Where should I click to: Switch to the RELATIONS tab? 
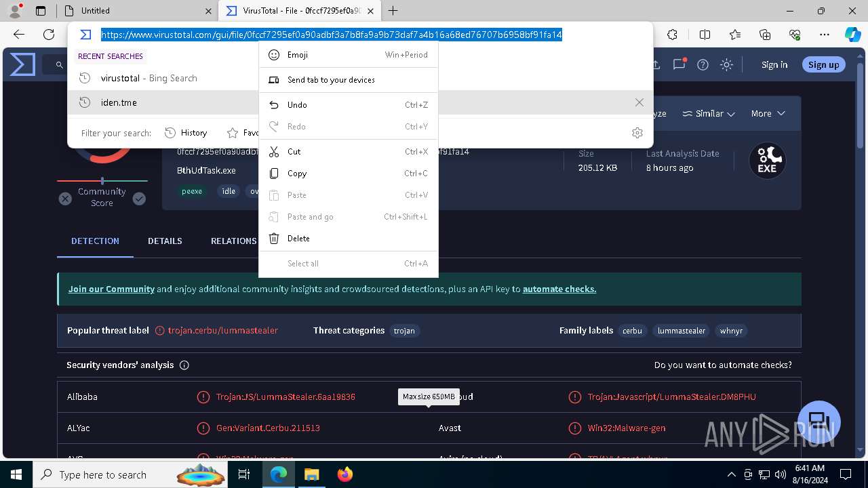tap(233, 241)
